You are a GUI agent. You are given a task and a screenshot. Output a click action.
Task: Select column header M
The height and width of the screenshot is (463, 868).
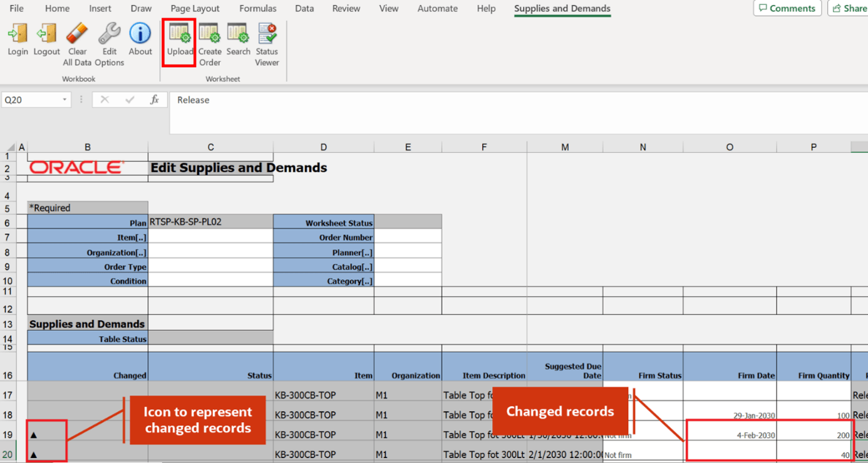pos(565,147)
